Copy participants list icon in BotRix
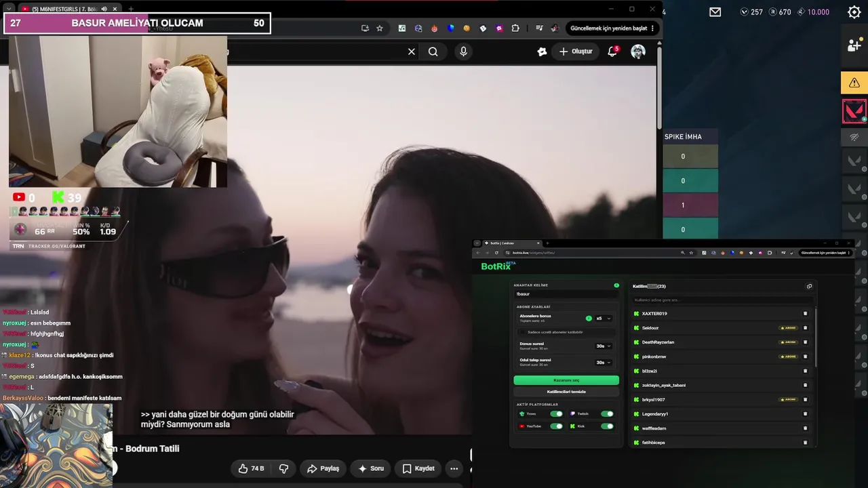868x488 pixels. (x=809, y=286)
